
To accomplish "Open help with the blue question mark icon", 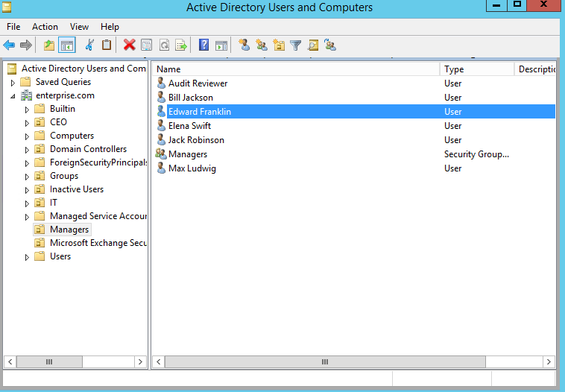I will 203,45.
